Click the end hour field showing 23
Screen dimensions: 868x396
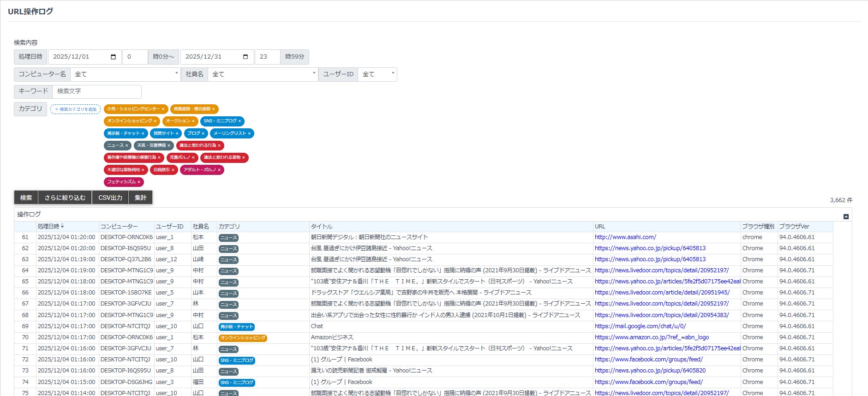coord(267,57)
